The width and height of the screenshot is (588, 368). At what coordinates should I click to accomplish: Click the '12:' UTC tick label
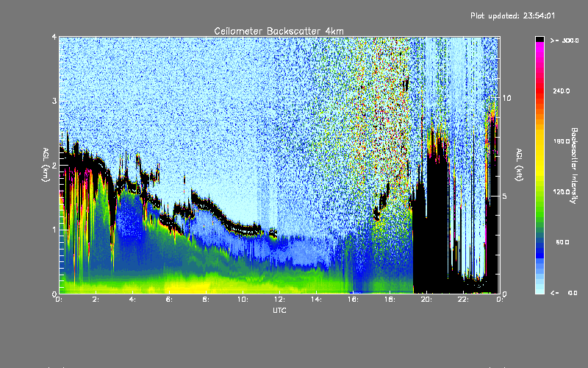[x=279, y=300]
